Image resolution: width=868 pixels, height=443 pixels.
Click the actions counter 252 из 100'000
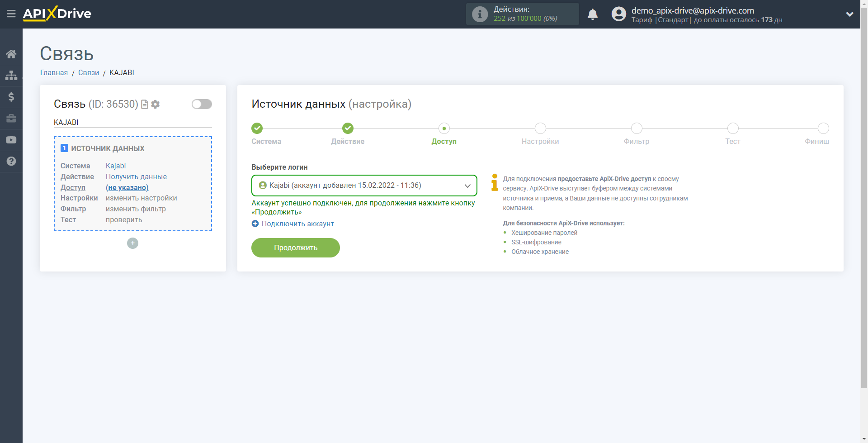(x=525, y=19)
